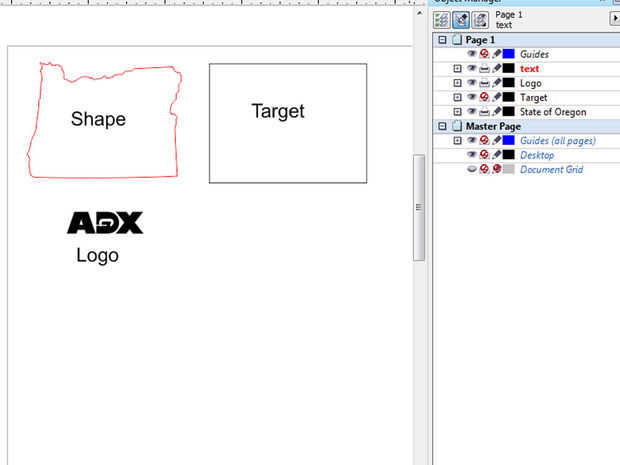
Task: Click the Shape text on canvas
Action: 98,119
